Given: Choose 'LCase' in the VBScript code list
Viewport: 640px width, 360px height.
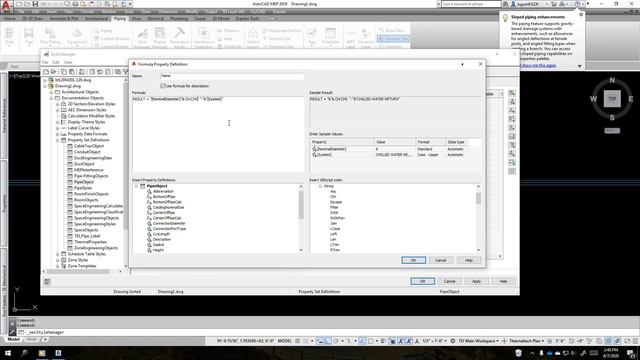Looking at the screenshot, I should (335, 229).
